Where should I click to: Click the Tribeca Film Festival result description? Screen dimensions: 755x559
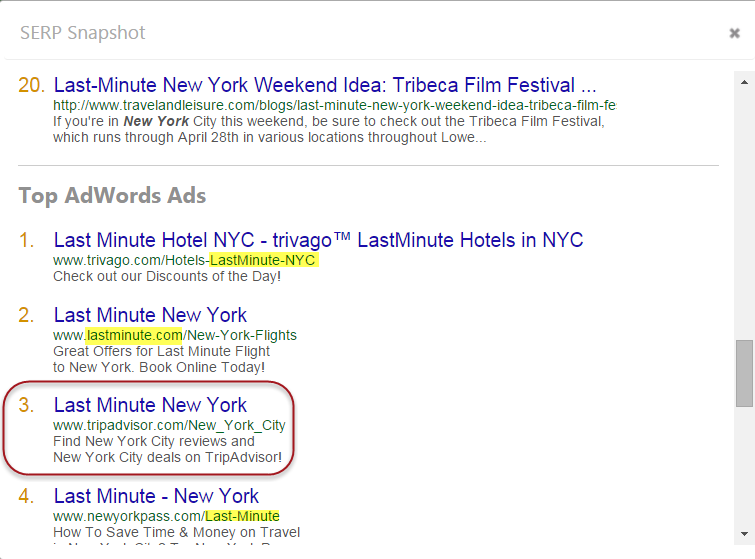pos(329,129)
